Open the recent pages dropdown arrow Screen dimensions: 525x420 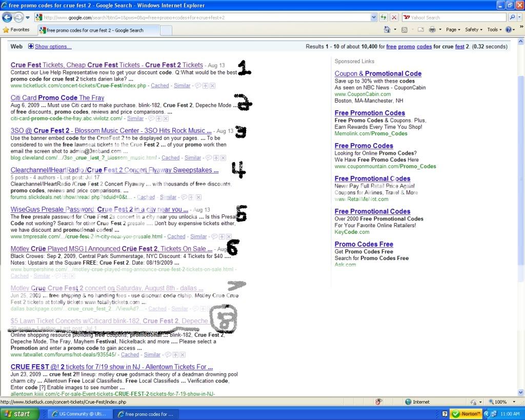(28, 17)
